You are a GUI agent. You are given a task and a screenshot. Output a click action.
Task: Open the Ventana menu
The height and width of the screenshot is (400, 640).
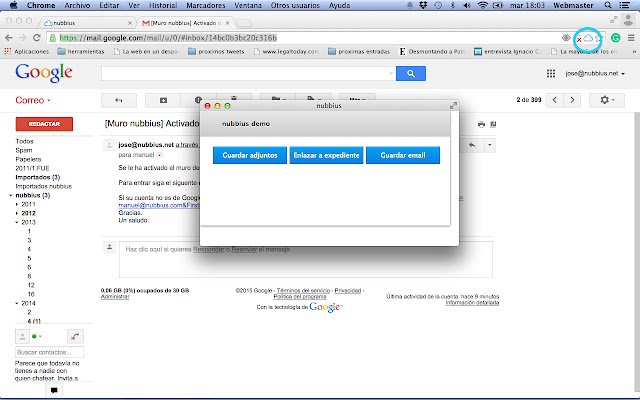[248, 5]
